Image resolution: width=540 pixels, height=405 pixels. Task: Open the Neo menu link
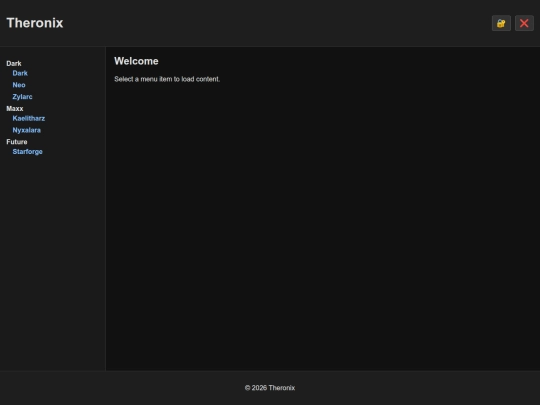[19, 85]
